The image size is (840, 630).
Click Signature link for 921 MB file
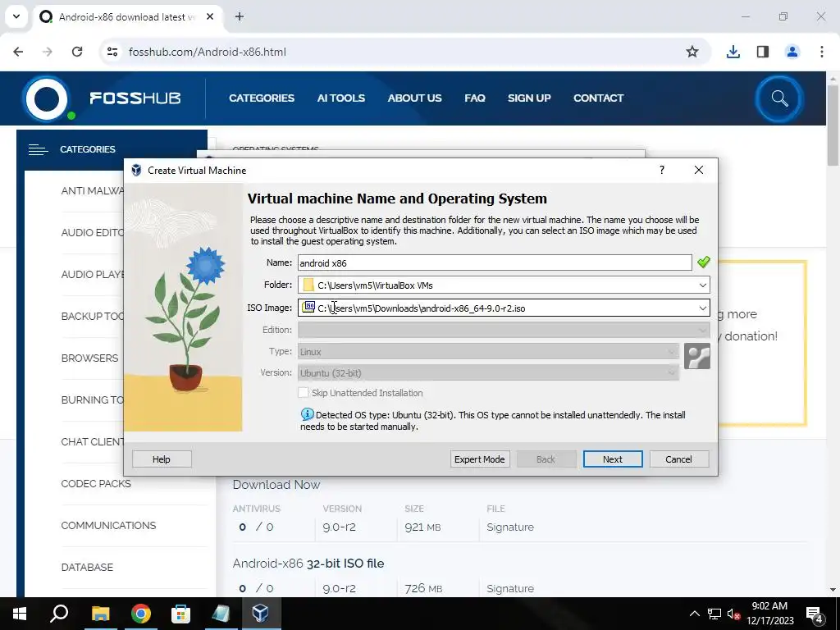pos(510,527)
